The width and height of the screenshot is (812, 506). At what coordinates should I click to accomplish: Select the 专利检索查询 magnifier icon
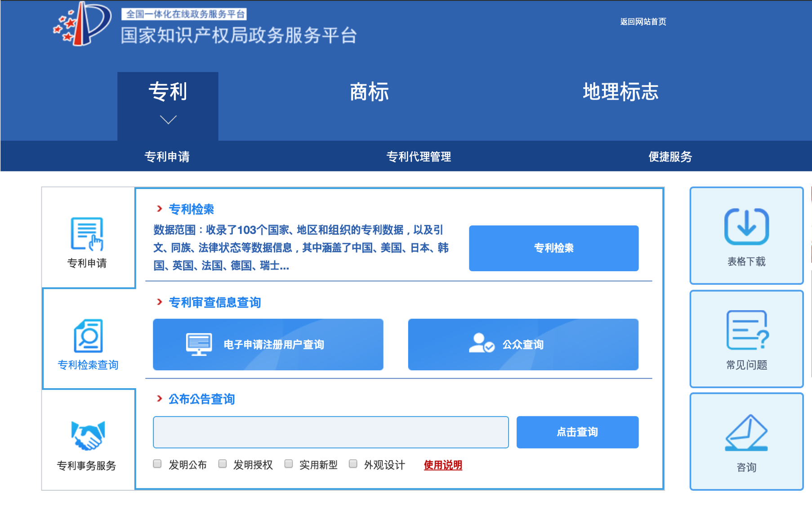88,336
